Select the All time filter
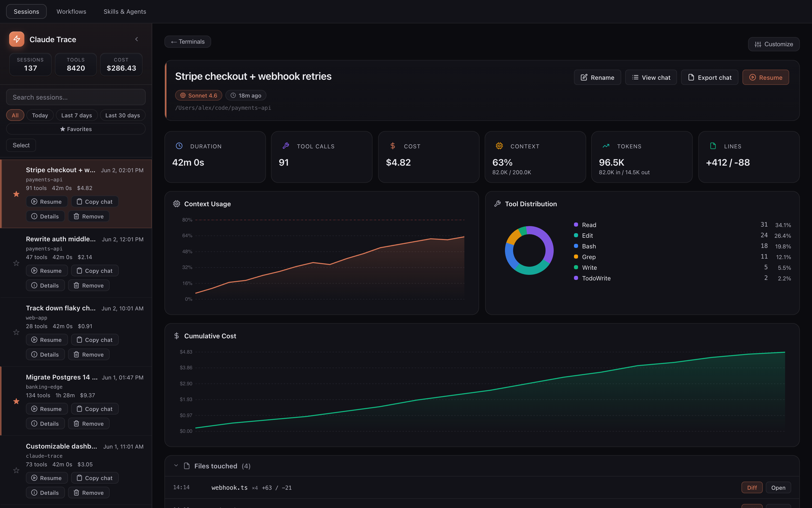This screenshot has height=508, width=812. (x=15, y=115)
